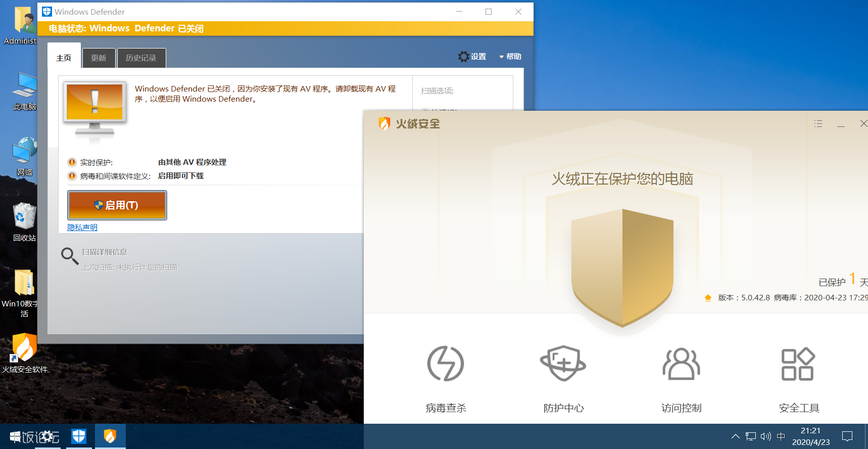Click the Windows Defender taskbar icon
The image size is (868, 449).
(x=79, y=436)
